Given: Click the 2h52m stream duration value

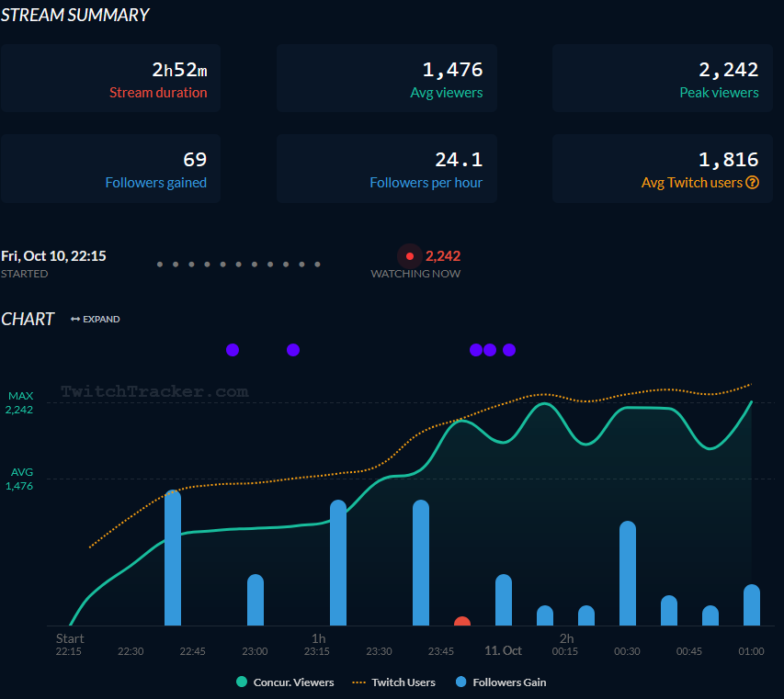Looking at the screenshot, I should pos(179,70).
